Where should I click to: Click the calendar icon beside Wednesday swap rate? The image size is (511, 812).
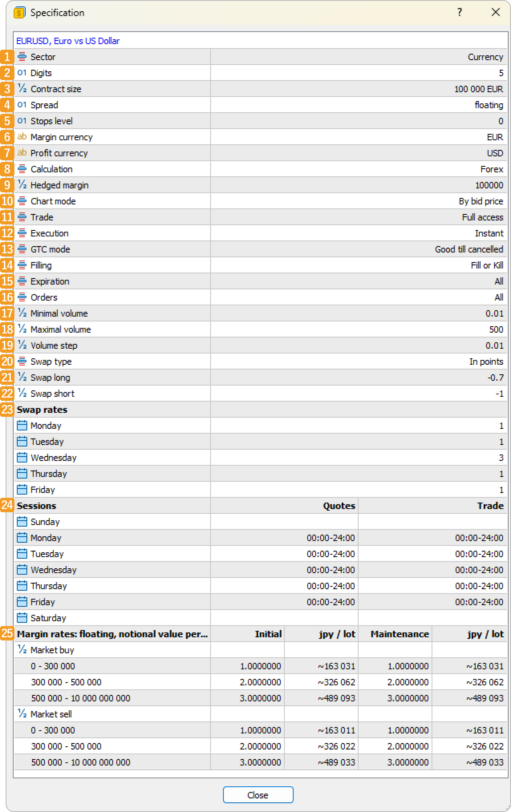22,457
